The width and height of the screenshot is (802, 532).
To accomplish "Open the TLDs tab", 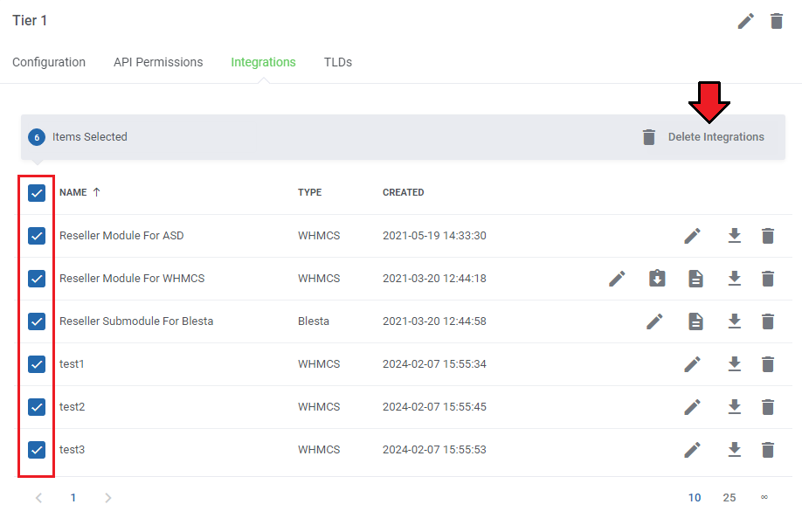I will tap(337, 62).
